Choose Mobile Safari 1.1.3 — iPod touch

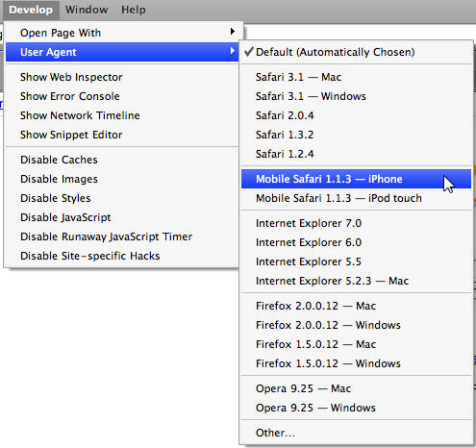point(356,198)
